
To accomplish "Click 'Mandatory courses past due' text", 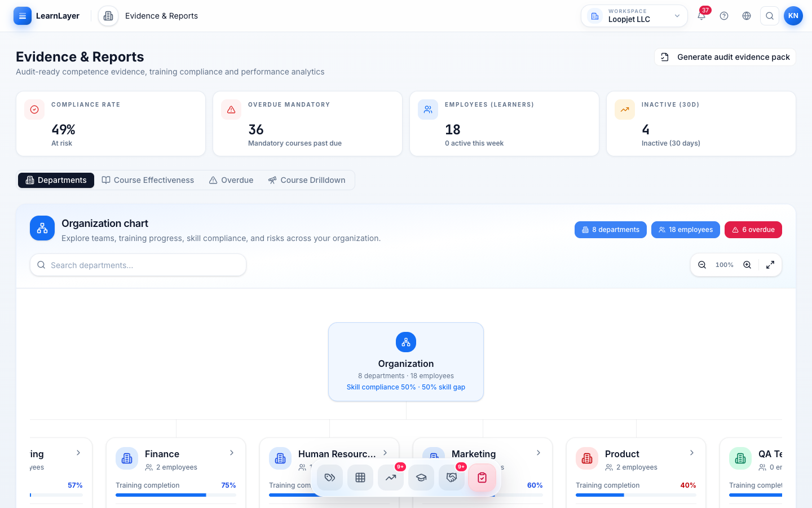I will (x=295, y=143).
